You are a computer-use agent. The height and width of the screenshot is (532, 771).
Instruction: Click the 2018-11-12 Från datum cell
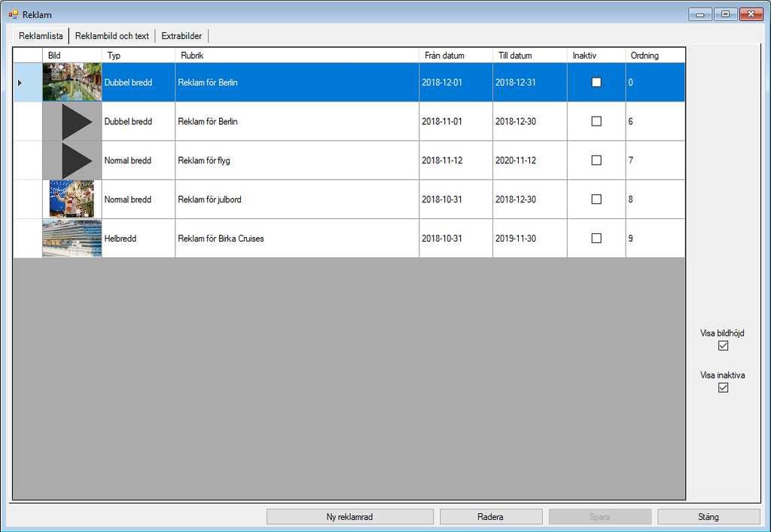pyautogui.click(x=456, y=160)
